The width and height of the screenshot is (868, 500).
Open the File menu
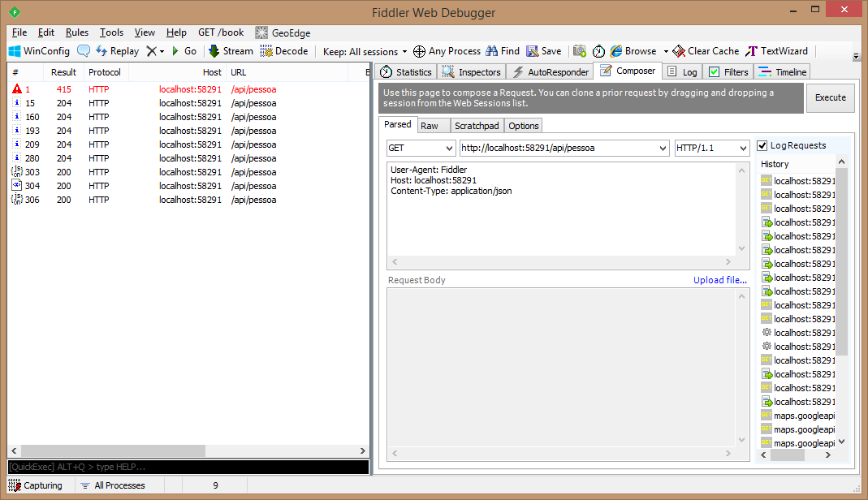[x=19, y=32]
